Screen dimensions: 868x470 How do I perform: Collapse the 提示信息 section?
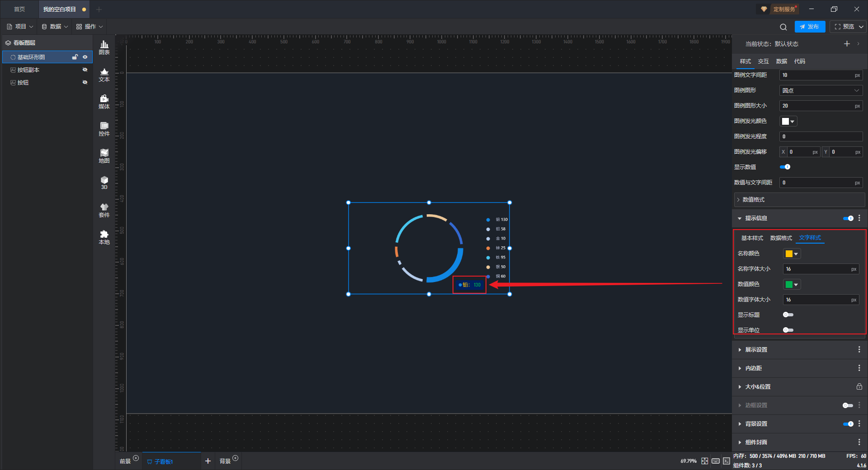(x=740, y=218)
